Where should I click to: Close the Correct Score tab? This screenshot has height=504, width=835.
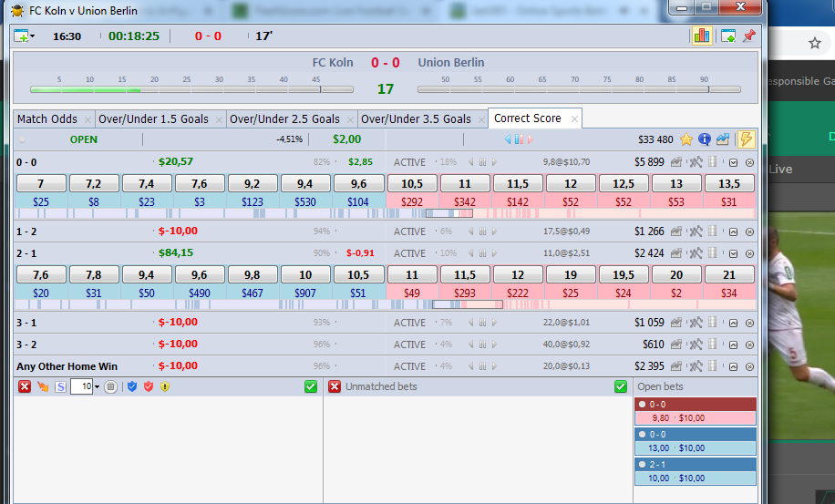tap(574, 119)
